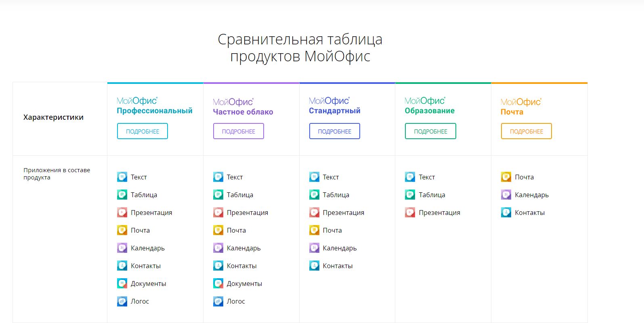Image resolution: width=644 pixels, height=323 pixels.
Task: Click 'Логос' text in Частное облако column
Action: point(236,301)
